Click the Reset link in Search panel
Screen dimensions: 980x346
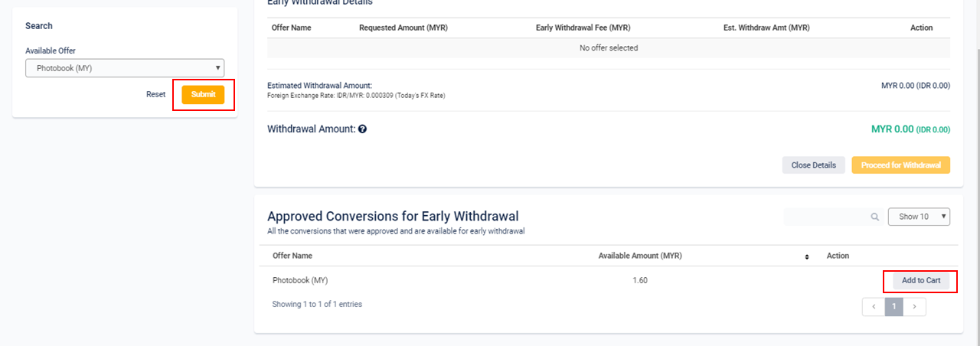[x=156, y=94]
